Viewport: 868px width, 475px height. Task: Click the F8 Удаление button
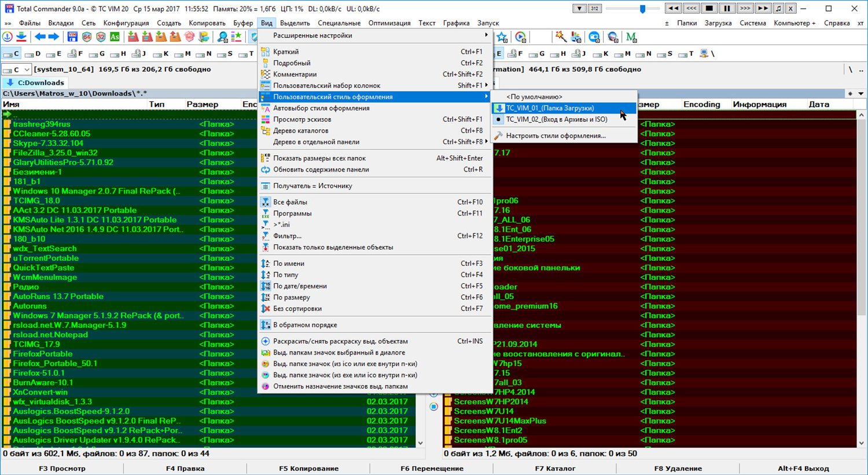[678, 468]
